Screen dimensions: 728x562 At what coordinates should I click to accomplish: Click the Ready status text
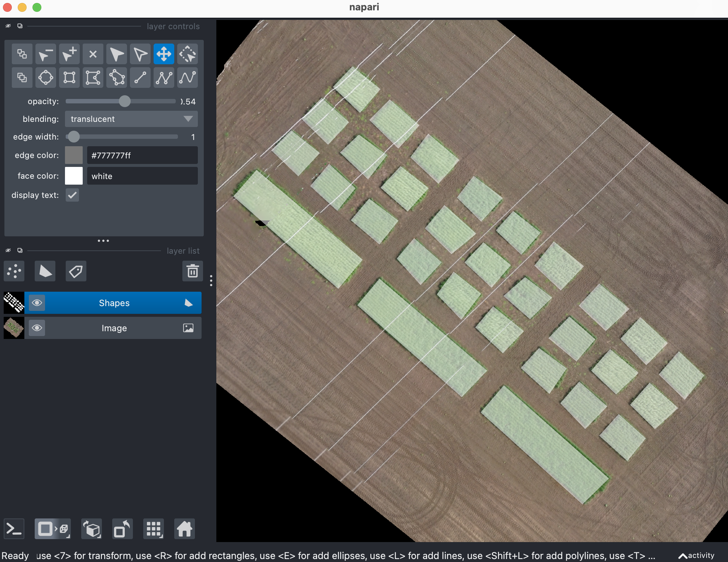coord(15,556)
